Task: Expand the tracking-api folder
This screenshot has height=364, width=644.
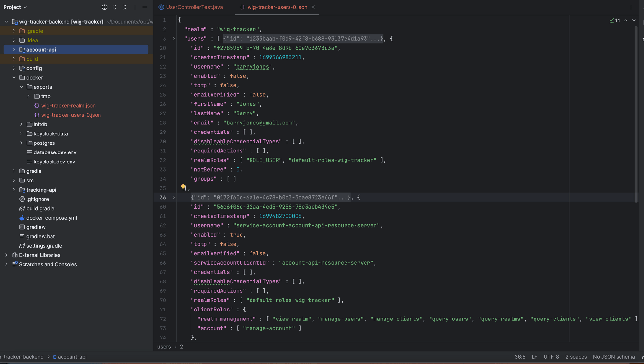Action: pos(14,190)
